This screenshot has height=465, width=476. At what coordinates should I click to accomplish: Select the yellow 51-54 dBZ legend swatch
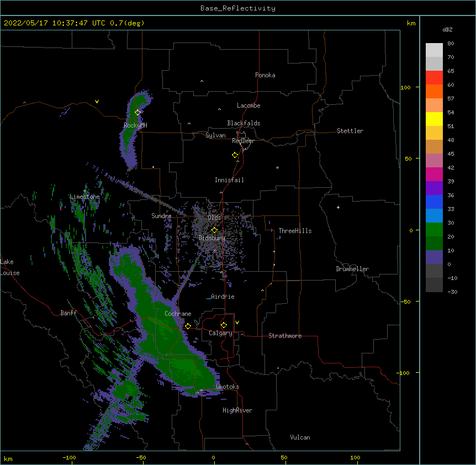click(434, 119)
